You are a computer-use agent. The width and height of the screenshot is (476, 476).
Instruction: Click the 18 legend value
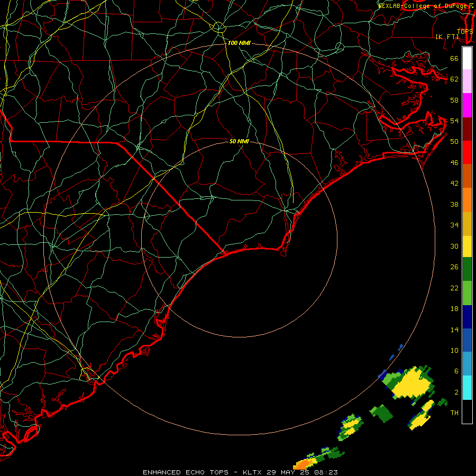pyautogui.click(x=454, y=309)
